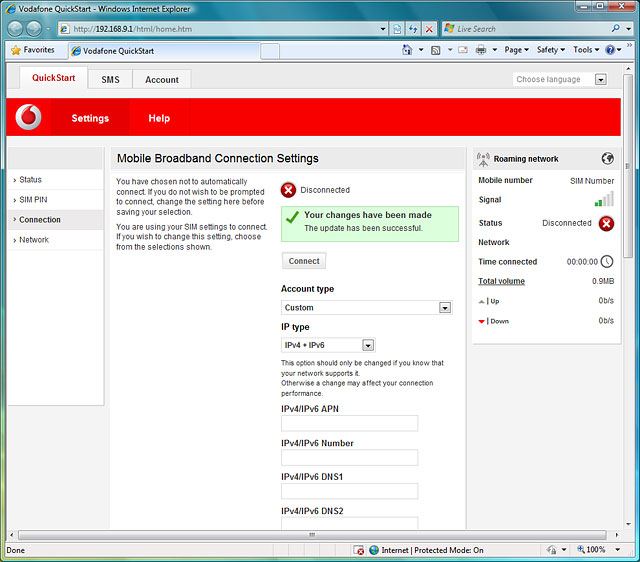Click the red disconnected status icon in sidebar
Screen dimensions: 640x562
pyautogui.click(x=606, y=223)
